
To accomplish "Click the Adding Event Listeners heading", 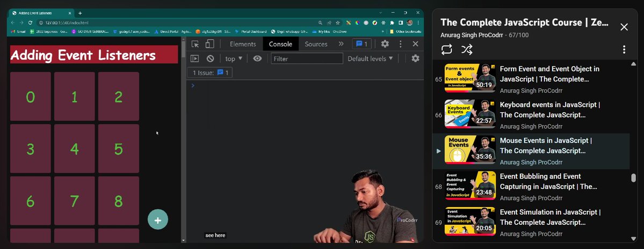I will 94,55.
